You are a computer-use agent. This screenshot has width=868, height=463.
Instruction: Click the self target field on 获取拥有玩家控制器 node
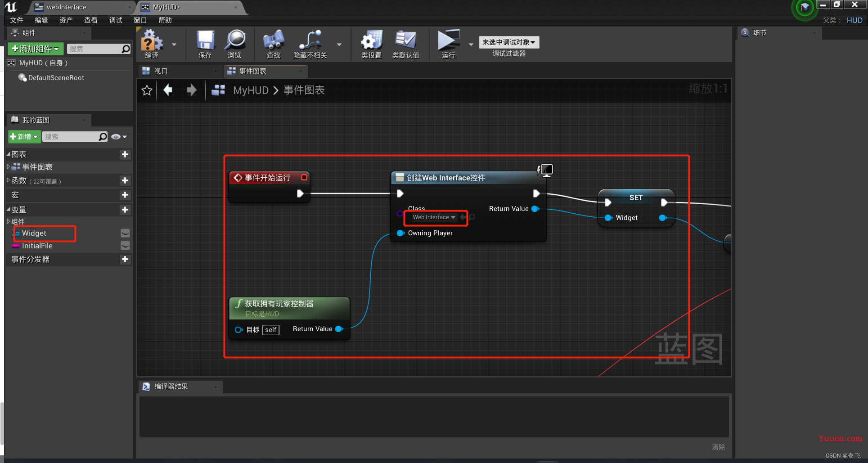[x=271, y=330]
